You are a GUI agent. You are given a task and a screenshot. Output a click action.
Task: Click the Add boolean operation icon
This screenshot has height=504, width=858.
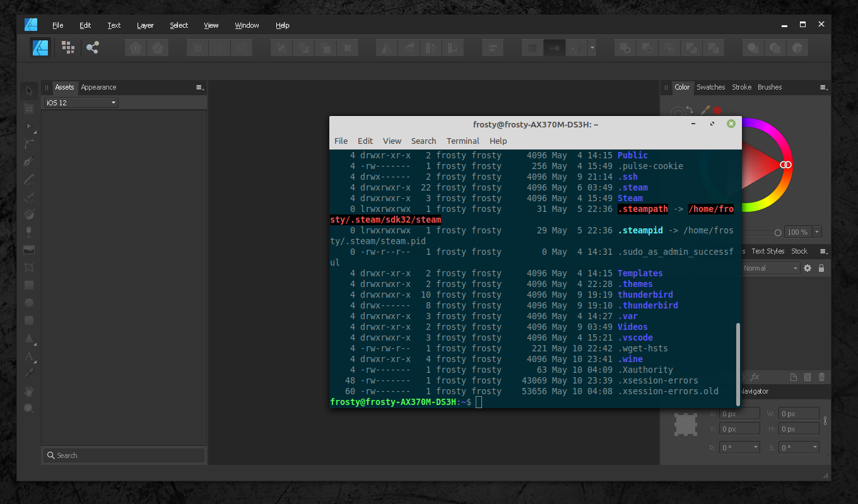pyautogui.click(x=625, y=48)
